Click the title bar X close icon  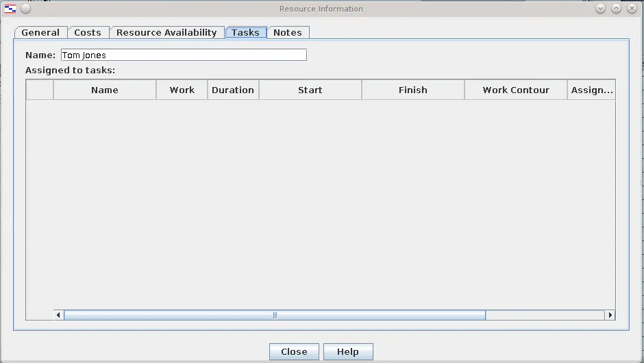632,9
